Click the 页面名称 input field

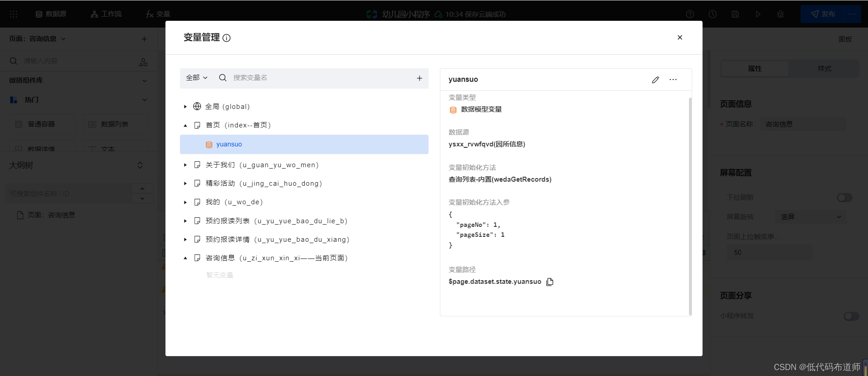[803, 124]
